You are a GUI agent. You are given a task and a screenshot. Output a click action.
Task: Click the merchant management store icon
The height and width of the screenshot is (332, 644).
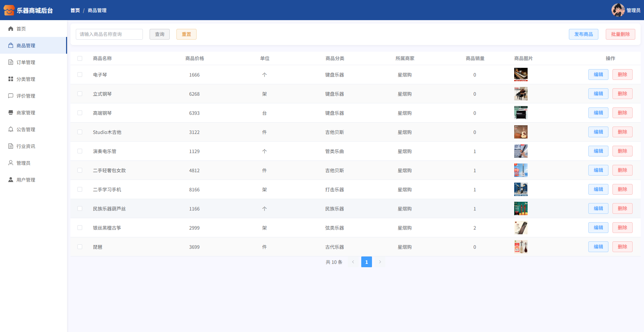11,113
